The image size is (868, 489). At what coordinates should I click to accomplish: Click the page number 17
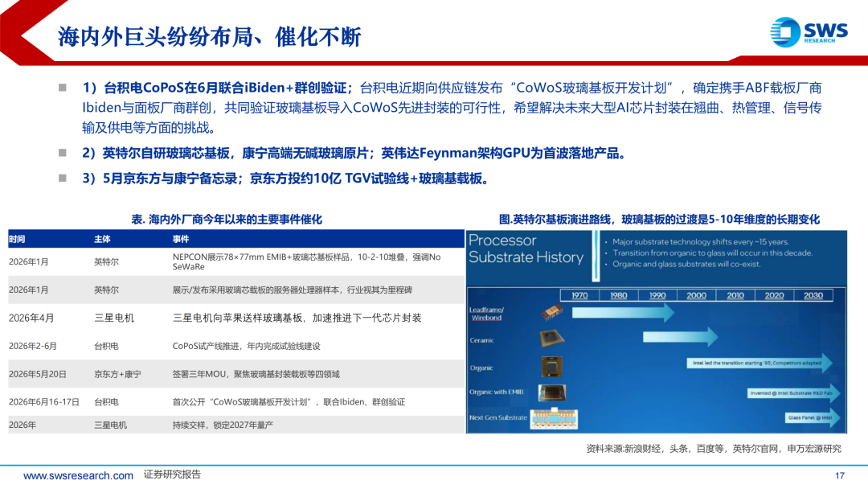click(x=840, y=475)
